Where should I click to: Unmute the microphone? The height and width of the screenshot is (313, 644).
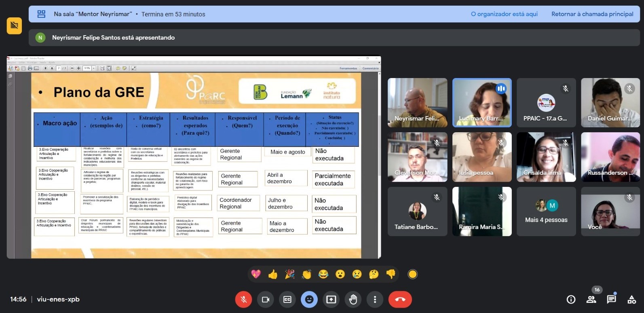coord(243,299)
